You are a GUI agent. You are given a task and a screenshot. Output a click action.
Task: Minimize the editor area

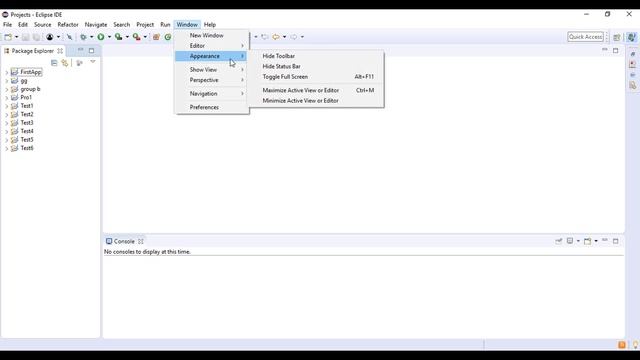pyautogui.click(x=604, y=50)
